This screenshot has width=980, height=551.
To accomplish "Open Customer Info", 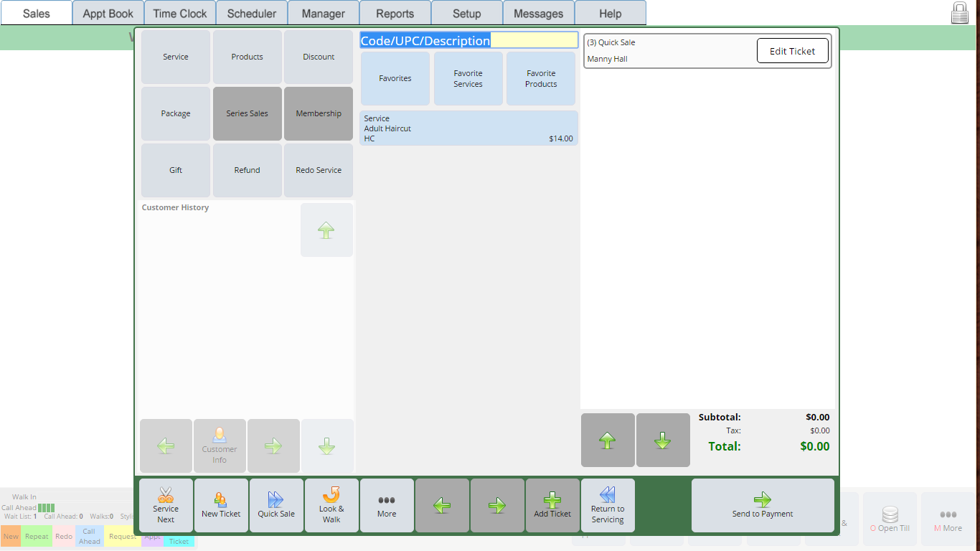I will pyautogui.click(x=220, y=446).
